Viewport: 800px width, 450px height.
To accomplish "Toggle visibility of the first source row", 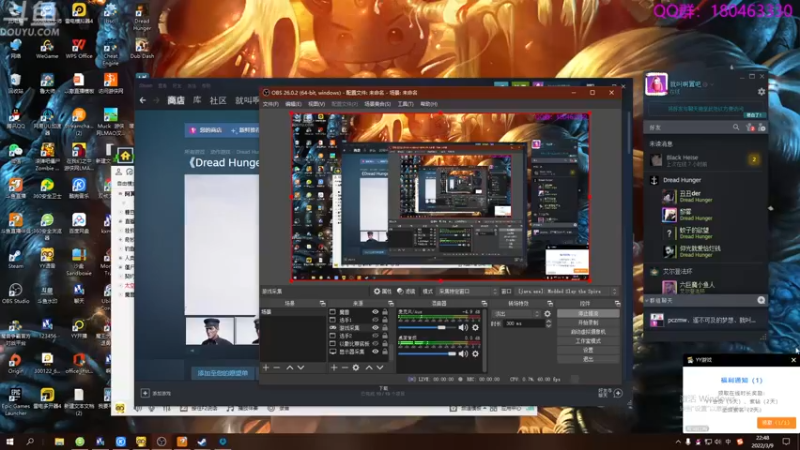I will (375, 312).
